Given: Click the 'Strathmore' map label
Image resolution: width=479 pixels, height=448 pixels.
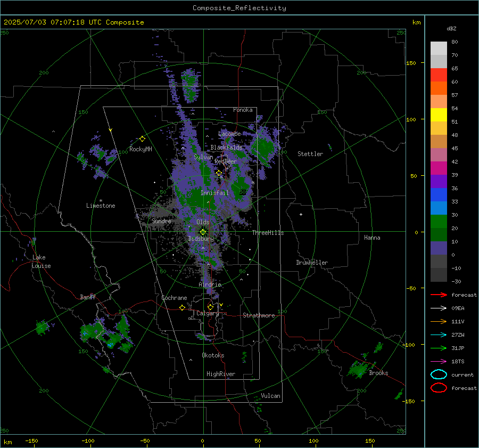Looking at the screenshot, I should tap(259, 315).
